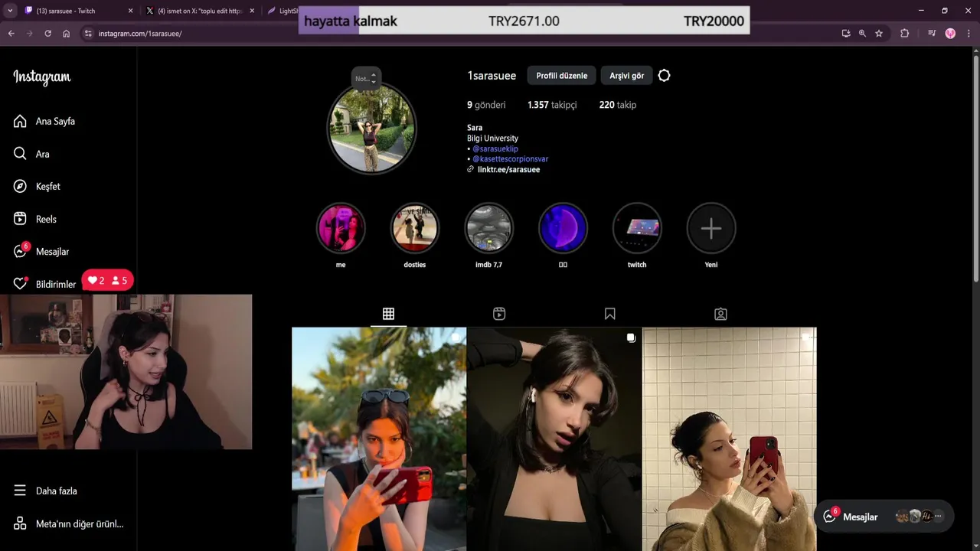The height and width of the screenshot is (551, 980).
Task: Click the 'Bilgi University' bio text
Action: pos(492,139)
